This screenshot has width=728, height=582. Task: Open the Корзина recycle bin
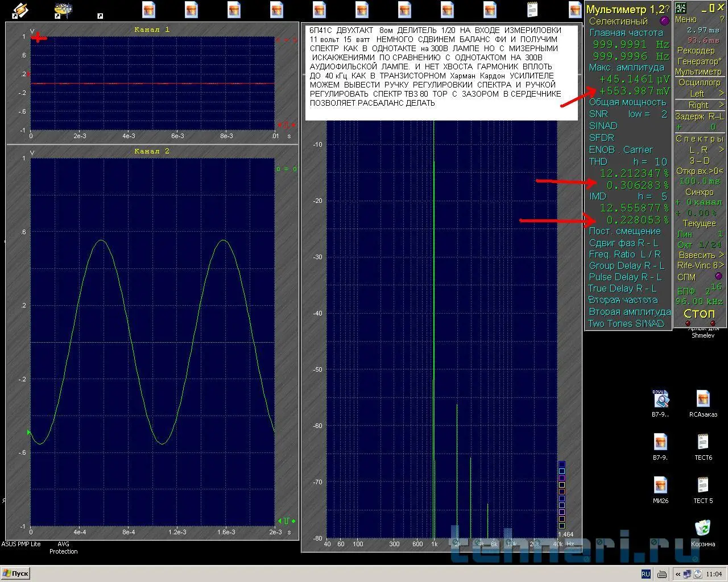point(703,529)
